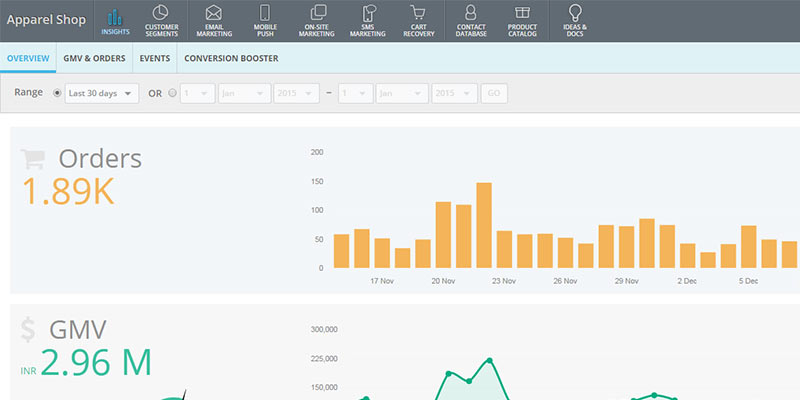
Task: Select the Last 30 days radio button
Action: [x=56, y=93]
